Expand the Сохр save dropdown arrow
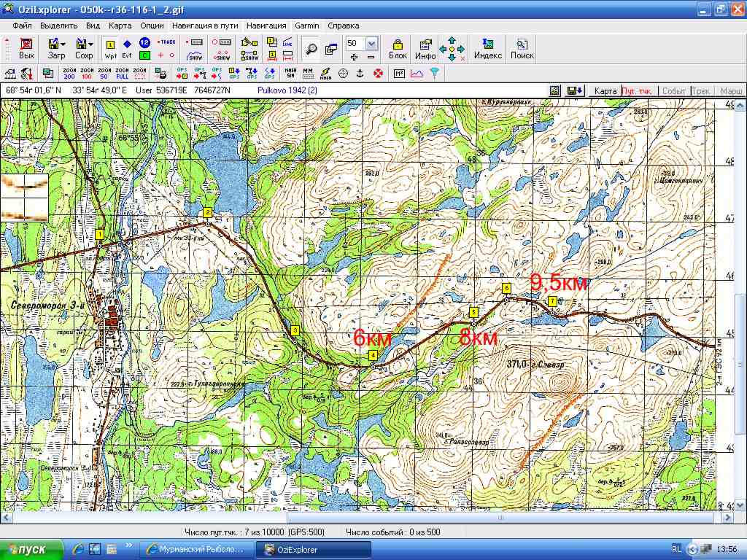Viewport: 747px width, 560px height. (x=90, y=44)
